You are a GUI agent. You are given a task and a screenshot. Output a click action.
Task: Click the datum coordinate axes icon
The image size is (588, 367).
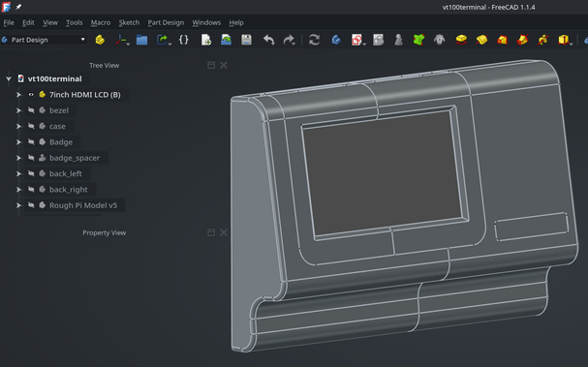(x=121, y=40)
